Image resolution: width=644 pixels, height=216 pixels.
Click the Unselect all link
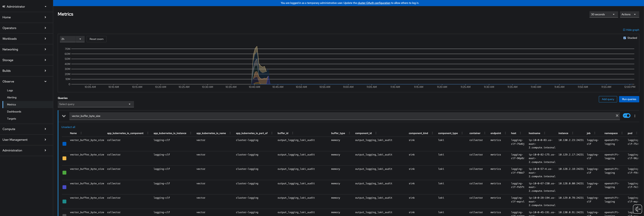click(x=68, y=127)
